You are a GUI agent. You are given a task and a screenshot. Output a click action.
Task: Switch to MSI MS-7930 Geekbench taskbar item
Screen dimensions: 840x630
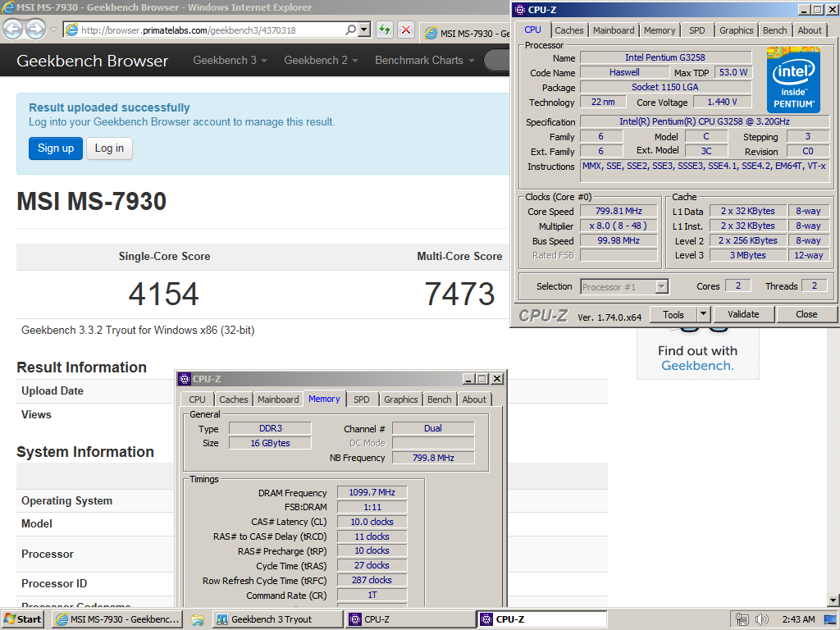tap(117, 619)
